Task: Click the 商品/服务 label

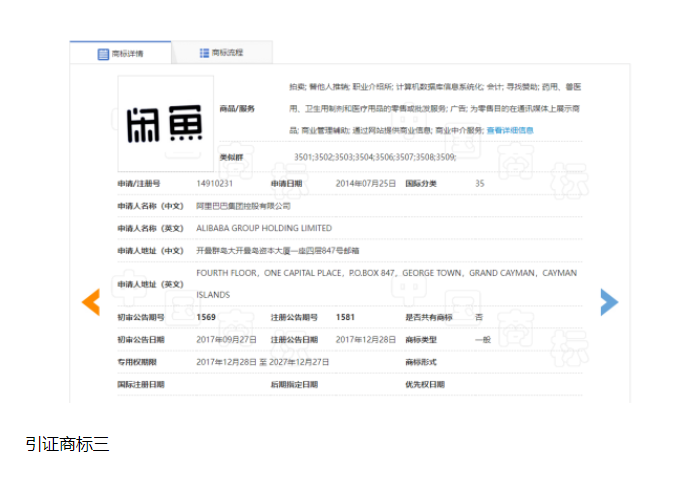Action: click(237, 109)
